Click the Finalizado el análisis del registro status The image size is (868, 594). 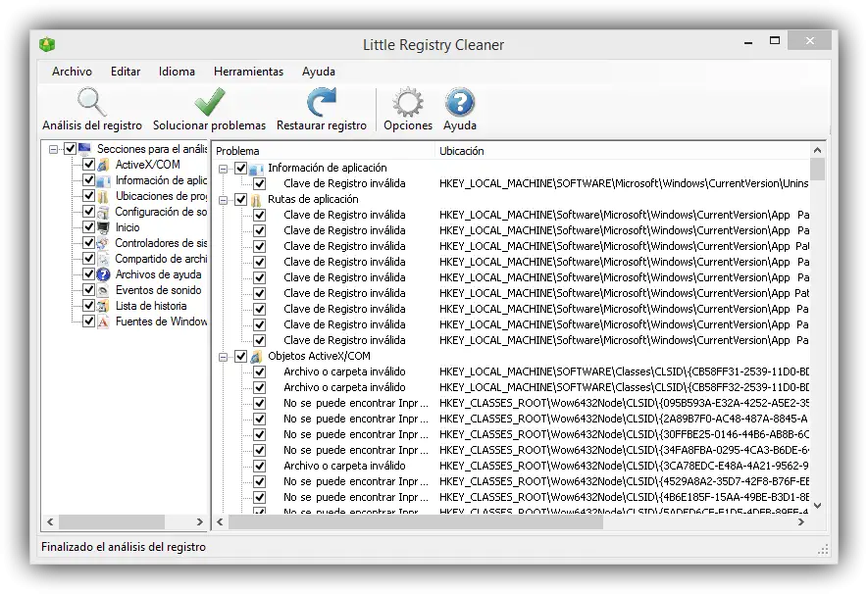(x=124, y=547)
